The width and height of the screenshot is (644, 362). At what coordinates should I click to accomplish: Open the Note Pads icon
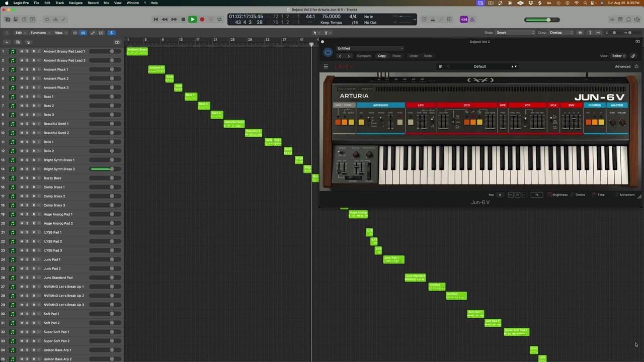tap(620, 19)
